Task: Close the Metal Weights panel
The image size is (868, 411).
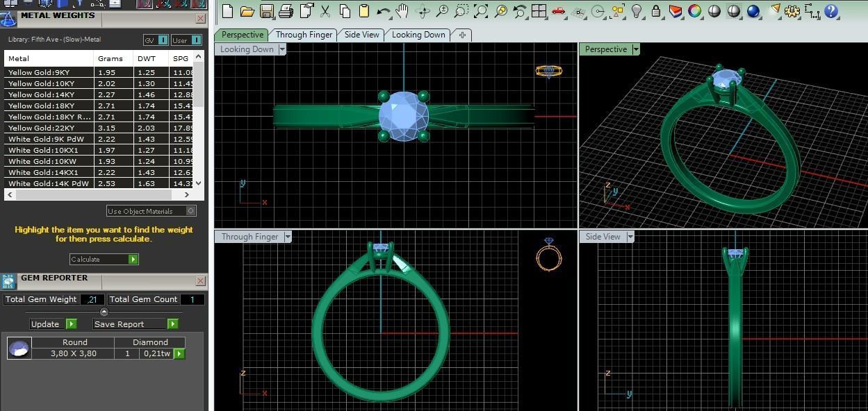Action: click(x=200, y=19)
